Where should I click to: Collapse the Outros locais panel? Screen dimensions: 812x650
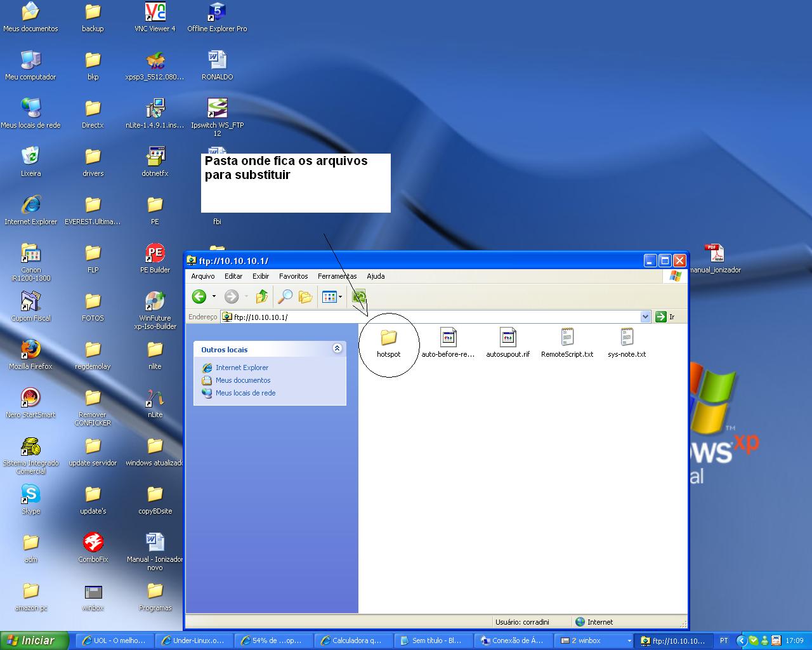click(x=337, y=348)
